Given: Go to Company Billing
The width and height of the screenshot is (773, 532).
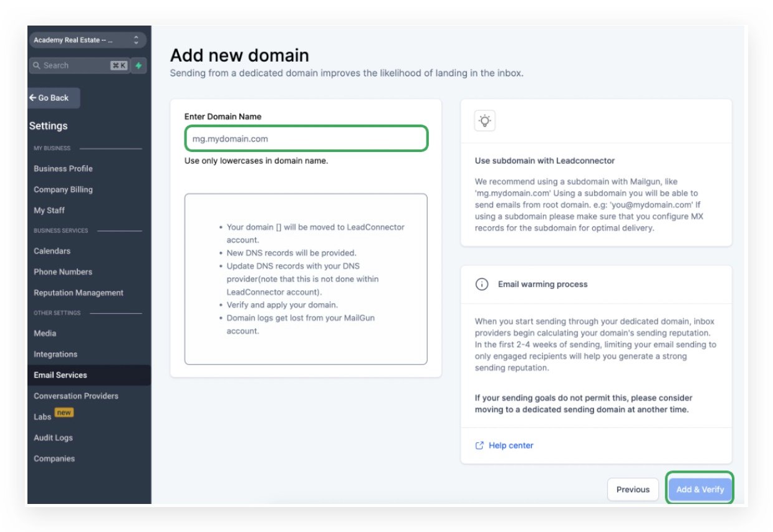Looking at the screenshot, I should [x=63, y=189].
